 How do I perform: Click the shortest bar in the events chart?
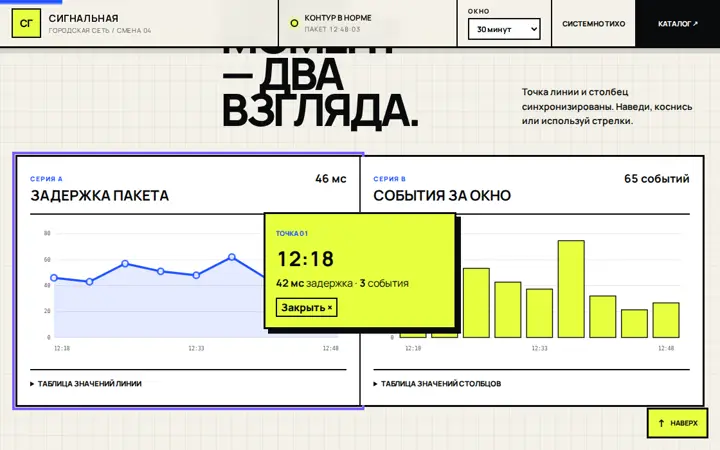click(x=634, y=324)
